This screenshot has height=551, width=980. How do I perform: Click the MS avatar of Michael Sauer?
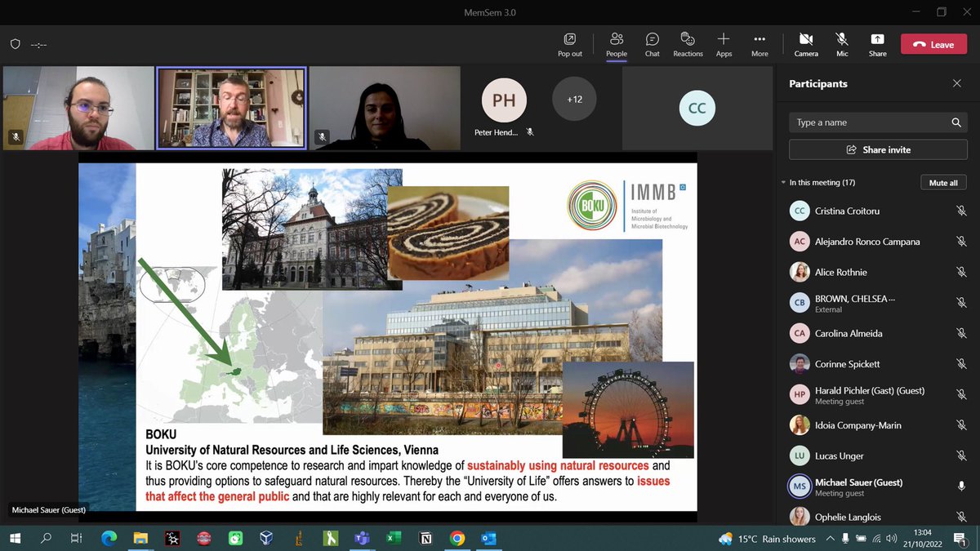pyautogui.click(x=800, y=487)
